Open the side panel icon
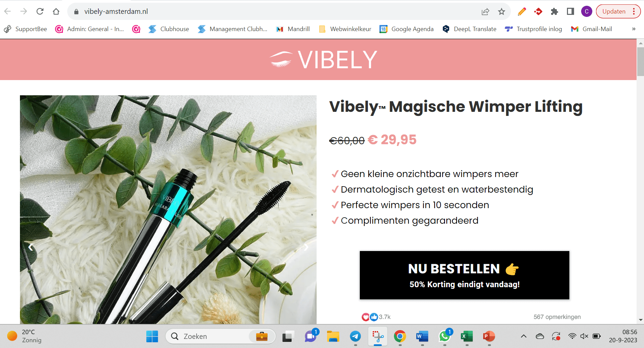This screenshot has width=644, height=348. [x=570, y=11]
